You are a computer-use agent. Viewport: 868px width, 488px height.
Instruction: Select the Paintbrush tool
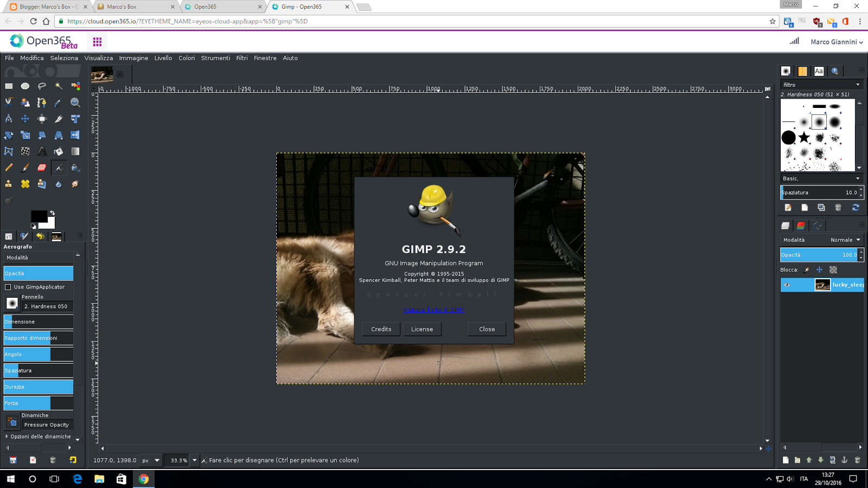[25, 168]
